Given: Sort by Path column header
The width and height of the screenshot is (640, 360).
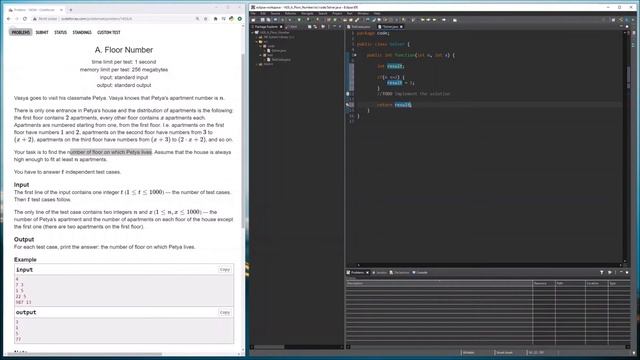Looking at the screenshot, I should point(571,283).
